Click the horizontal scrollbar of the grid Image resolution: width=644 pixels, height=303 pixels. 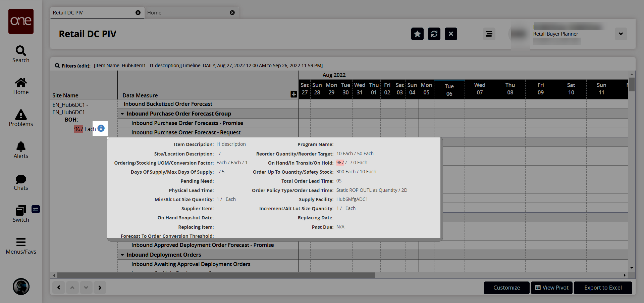[x=216, y=275]
